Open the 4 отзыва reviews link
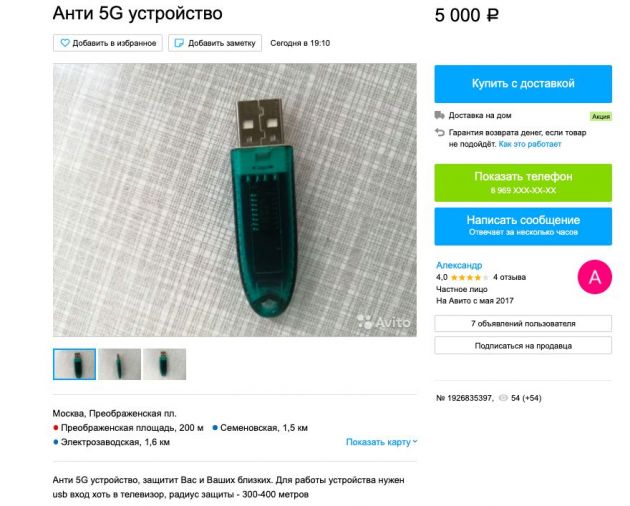 (x=509, y=277)
